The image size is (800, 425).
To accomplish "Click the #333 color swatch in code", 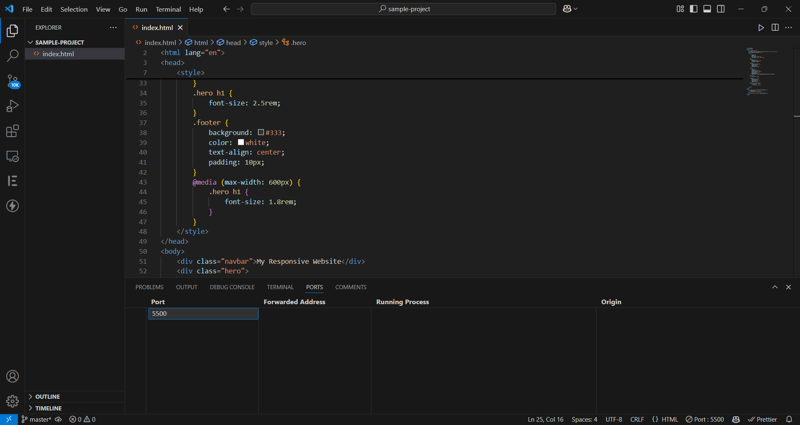I will [261, 132].
